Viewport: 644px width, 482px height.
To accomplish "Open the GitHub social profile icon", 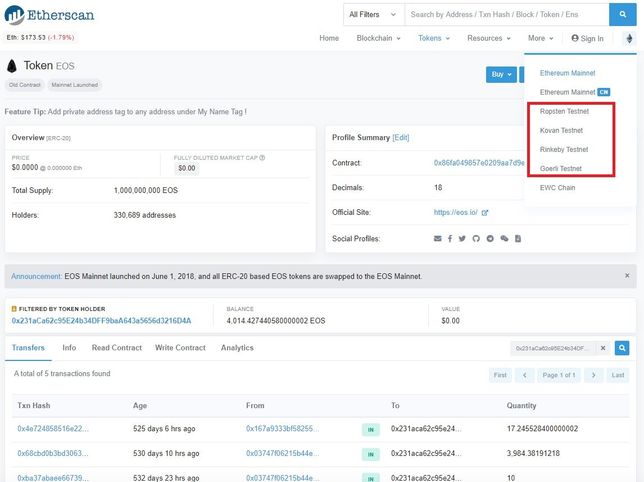I will click(477, 238).
